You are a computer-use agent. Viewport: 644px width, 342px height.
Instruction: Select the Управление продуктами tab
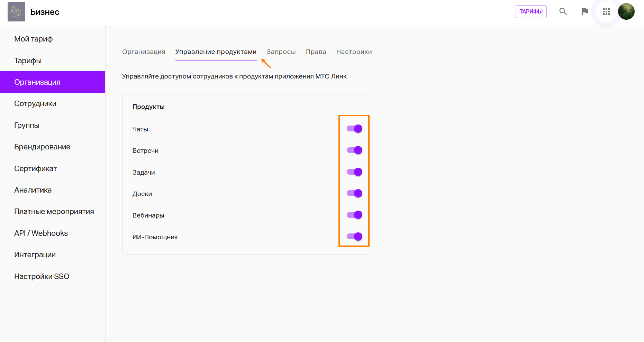[x=216, y=52]
